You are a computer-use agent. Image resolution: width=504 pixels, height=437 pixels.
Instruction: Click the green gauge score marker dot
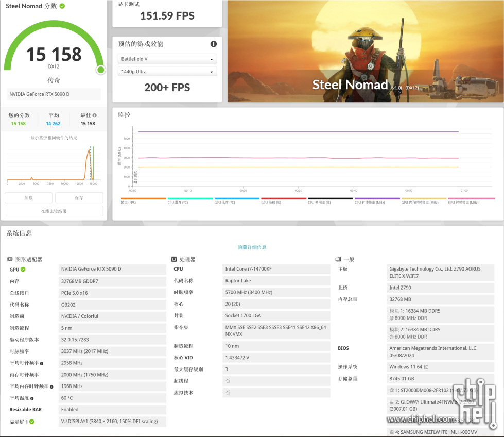101,70
